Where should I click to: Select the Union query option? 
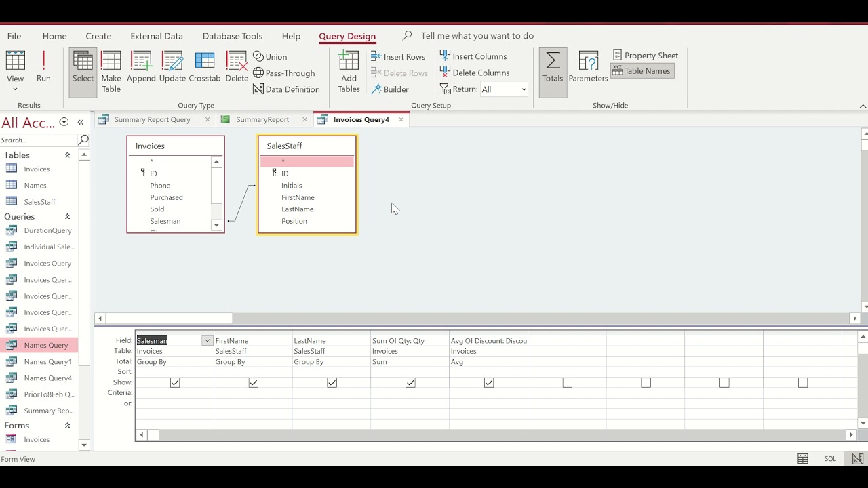(x=270, y=56)
